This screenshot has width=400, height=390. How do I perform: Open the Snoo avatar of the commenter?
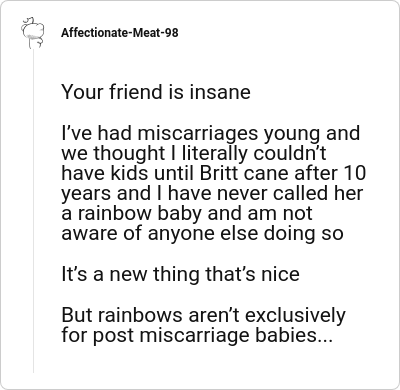(33, 32)
